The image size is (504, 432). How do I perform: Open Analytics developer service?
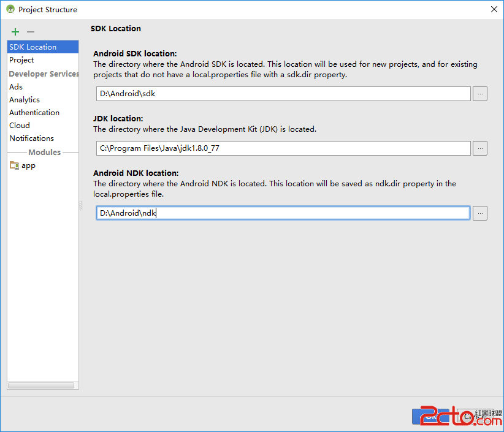point(25,100)
